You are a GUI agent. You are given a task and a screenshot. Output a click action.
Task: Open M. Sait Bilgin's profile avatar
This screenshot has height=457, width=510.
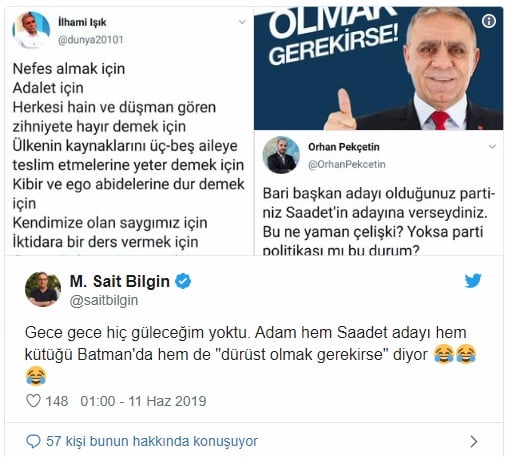(43, 289)
